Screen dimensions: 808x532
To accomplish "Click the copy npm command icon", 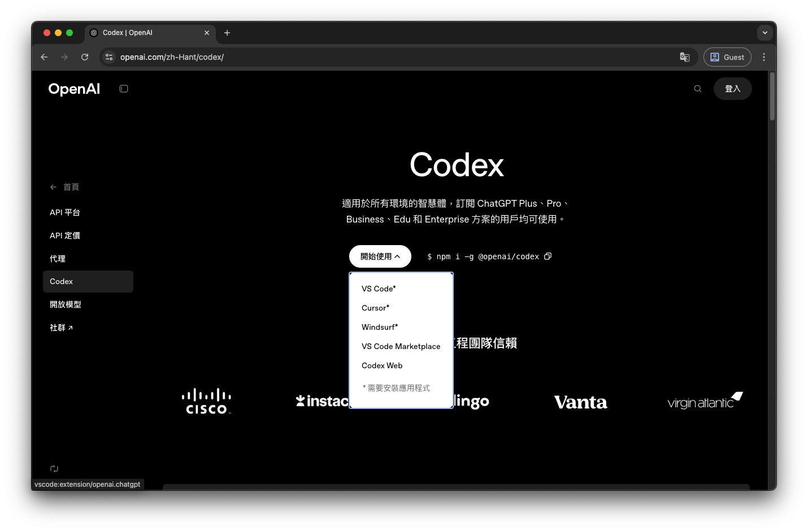I will [548, 256].
